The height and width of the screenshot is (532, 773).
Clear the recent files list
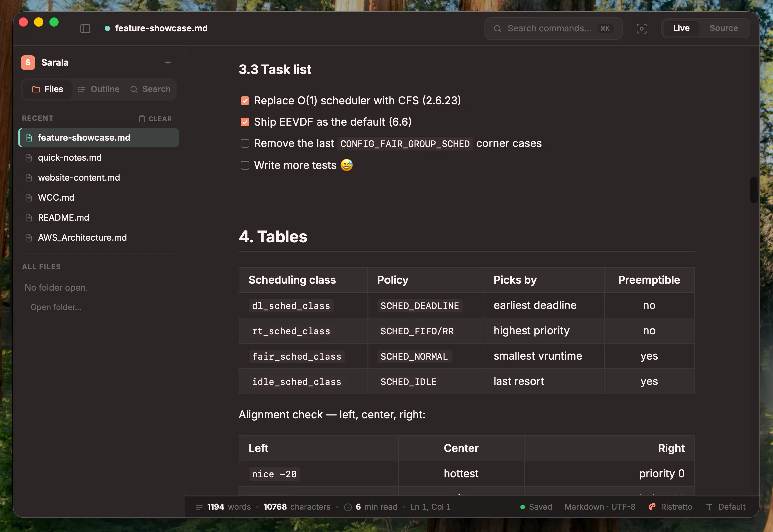click(155, 119)
